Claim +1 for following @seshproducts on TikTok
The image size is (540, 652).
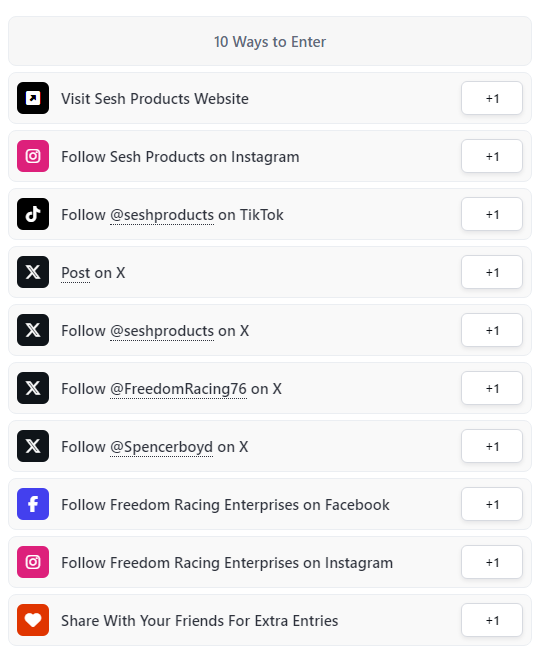[492, 214]
